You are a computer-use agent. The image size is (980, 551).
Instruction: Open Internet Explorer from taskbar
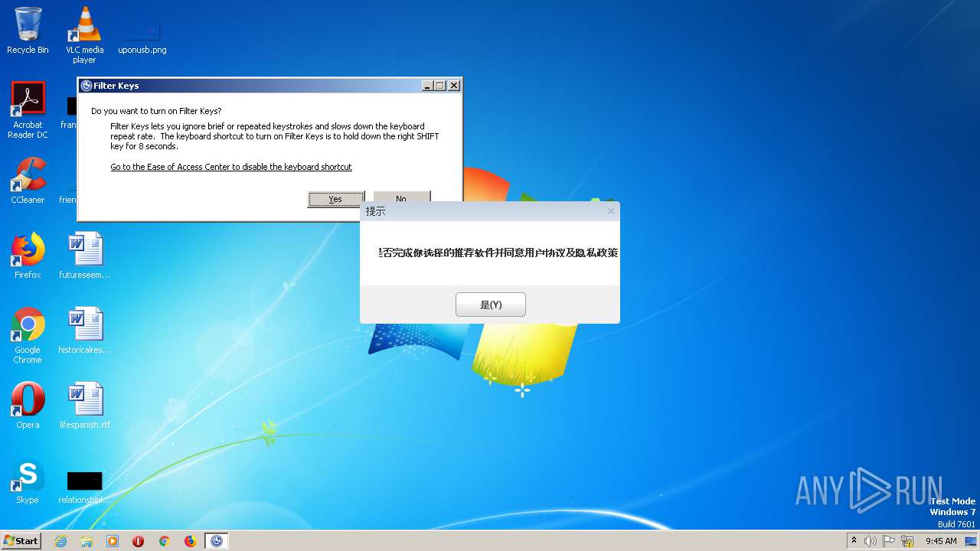click(x=60, y=541)
